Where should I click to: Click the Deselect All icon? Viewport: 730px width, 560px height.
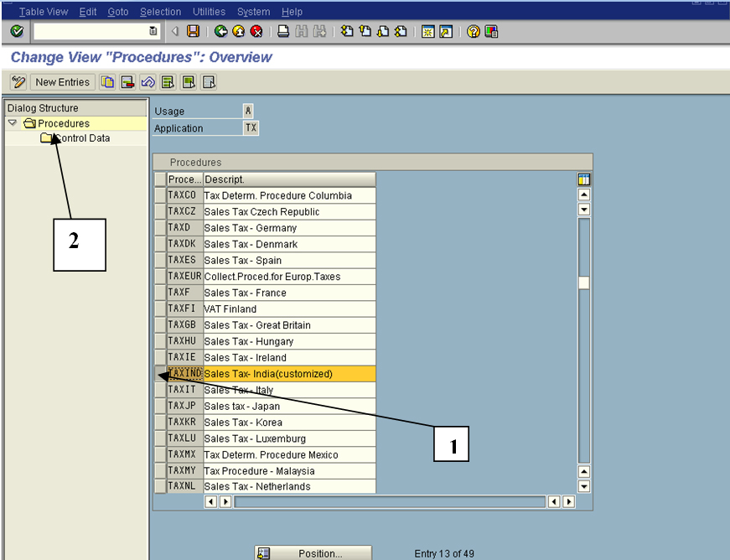209,82
